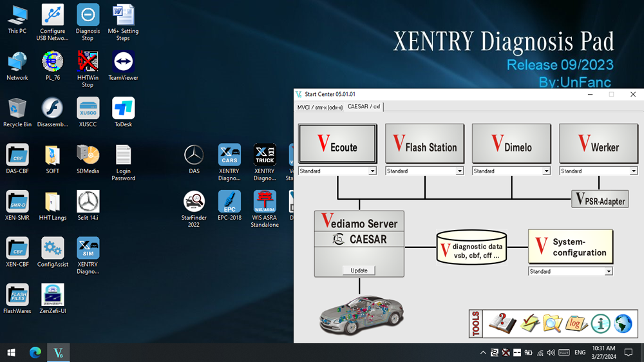Viewport: 644px width, 362px height.
Task: Click the car diagram image
Action: coord(361,314)
